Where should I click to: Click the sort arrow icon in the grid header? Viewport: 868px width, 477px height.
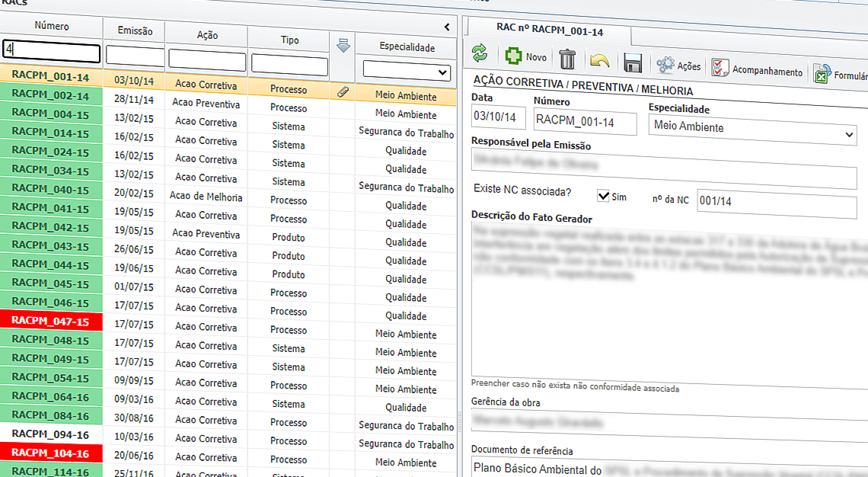[x=343, y=46]
